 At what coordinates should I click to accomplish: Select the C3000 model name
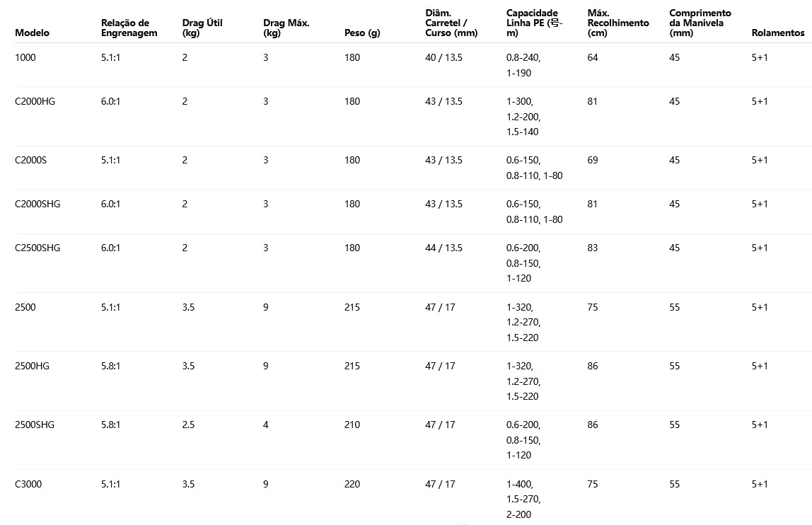click(x=28, y=484)
